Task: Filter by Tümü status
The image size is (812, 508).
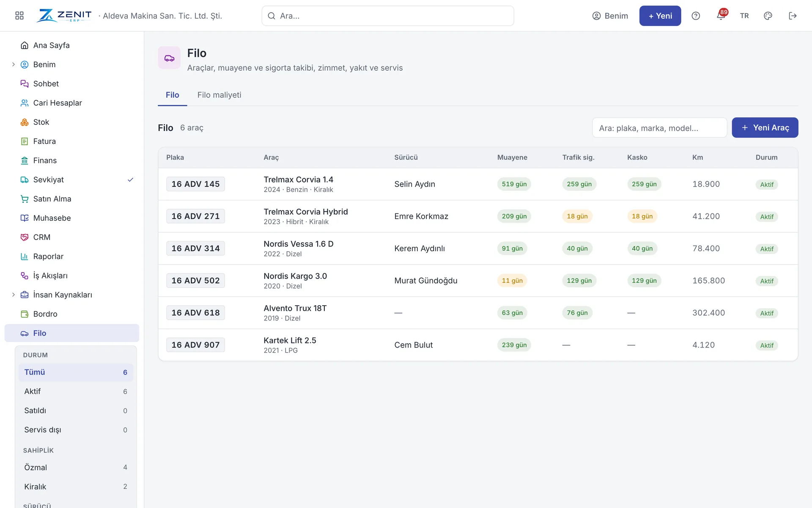Action: (x=76, y=372)
